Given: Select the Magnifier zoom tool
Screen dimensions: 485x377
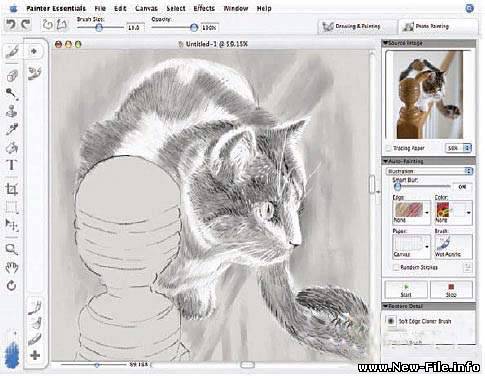Looking at the screenshot, I should pos(12,249).
